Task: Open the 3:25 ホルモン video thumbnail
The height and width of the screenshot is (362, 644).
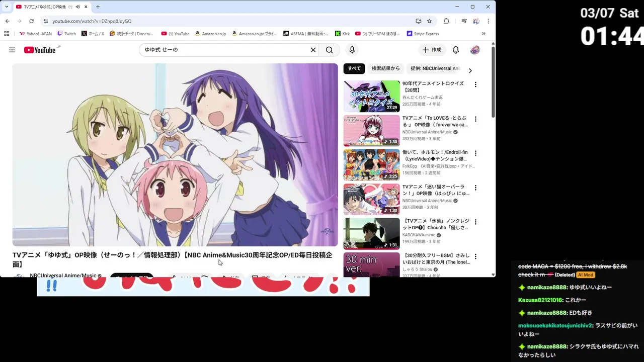Action: pos(372,165)
